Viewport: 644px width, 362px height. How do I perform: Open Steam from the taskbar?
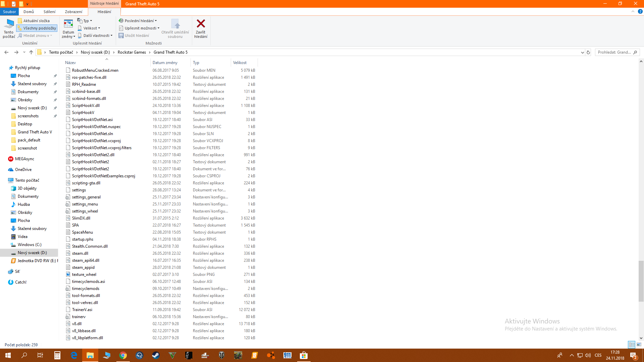[156, 355]
